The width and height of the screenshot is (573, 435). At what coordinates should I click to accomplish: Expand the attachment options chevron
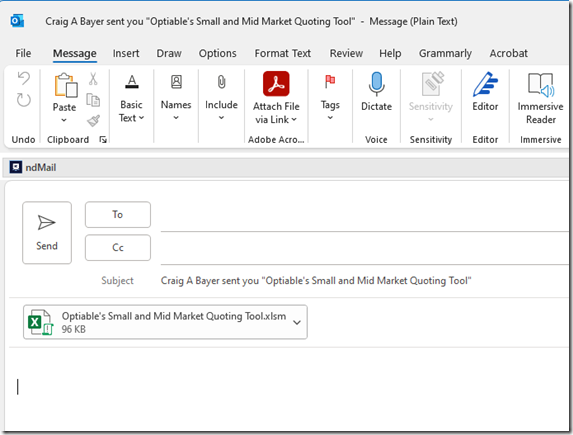297,322
